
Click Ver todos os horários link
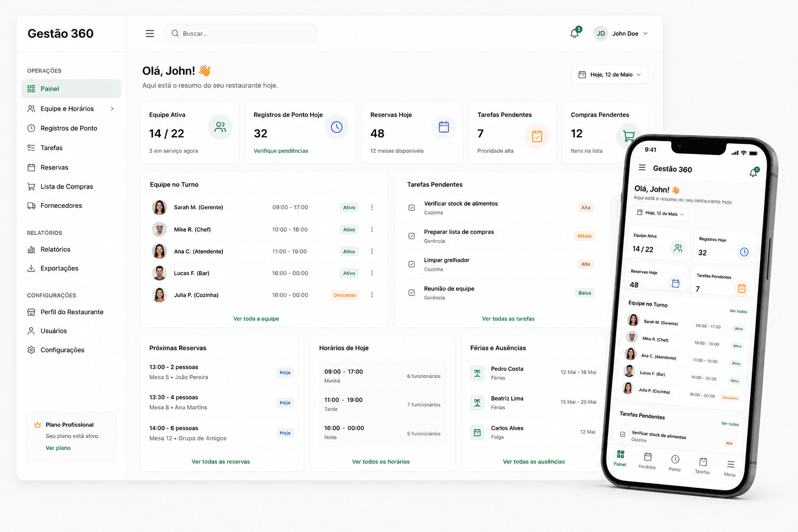(381, 462)
